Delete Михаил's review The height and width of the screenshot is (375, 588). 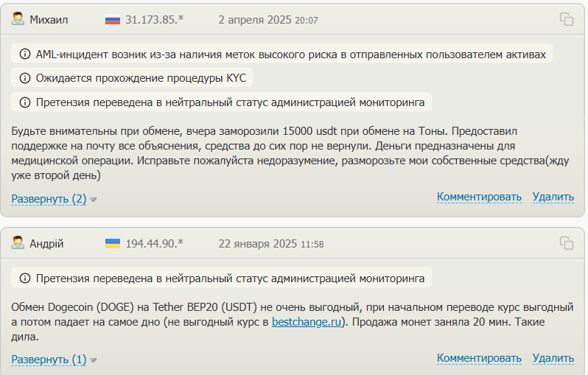click(x=553, y=197)
